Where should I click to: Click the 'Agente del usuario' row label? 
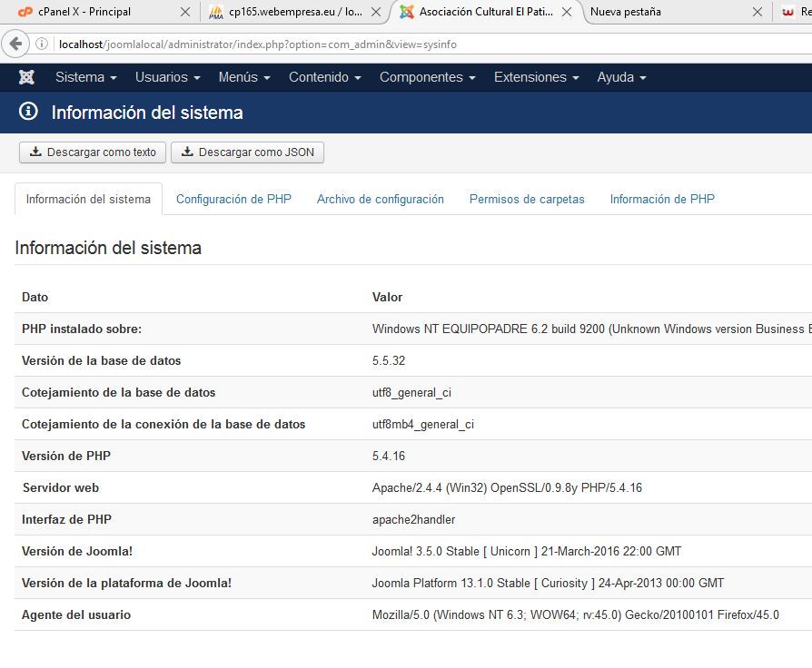point(76,614)
